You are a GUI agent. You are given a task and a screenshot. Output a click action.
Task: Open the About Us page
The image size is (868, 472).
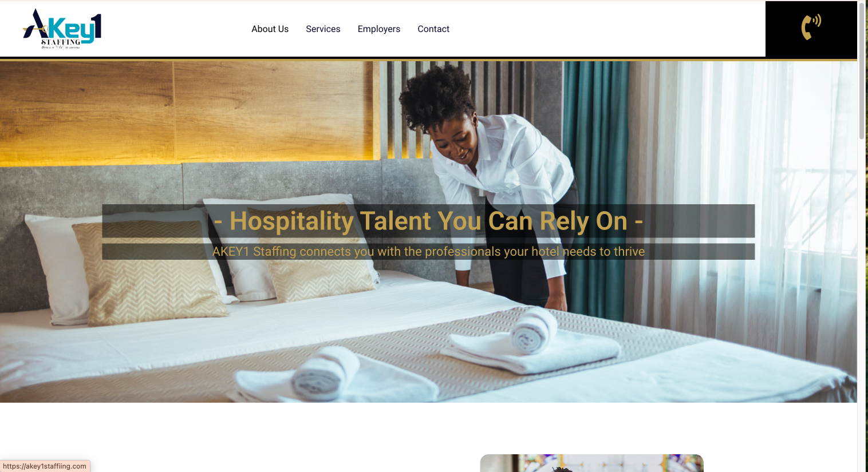pos(270,29)
